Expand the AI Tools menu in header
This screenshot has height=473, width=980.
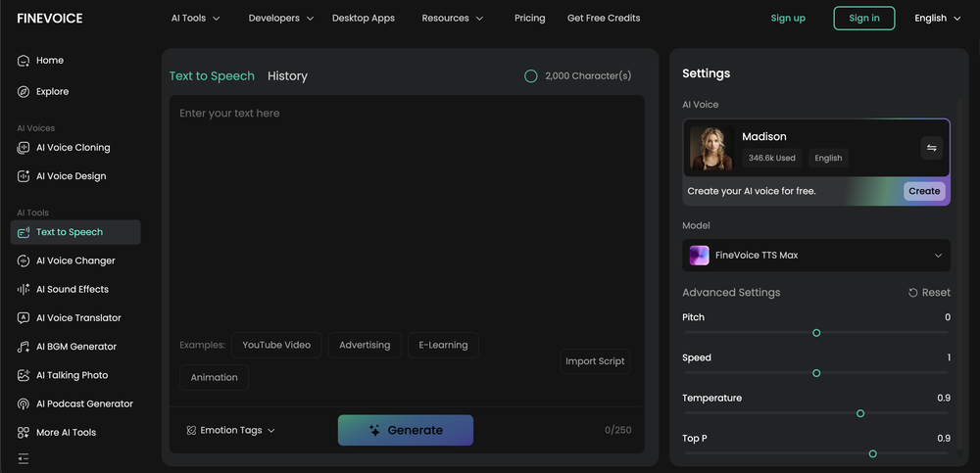(x=195, y=19)
